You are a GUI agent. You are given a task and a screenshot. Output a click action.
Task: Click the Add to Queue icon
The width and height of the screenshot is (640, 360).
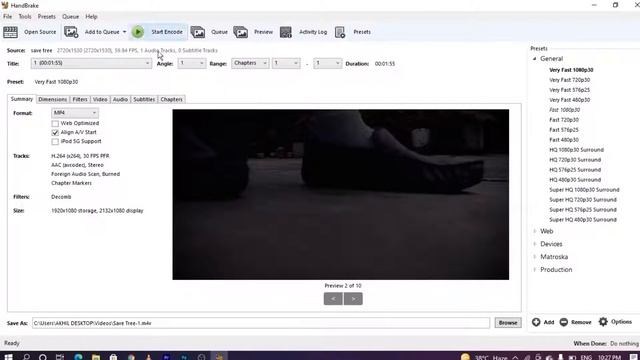pyautogui.click(x=71, y=32)
